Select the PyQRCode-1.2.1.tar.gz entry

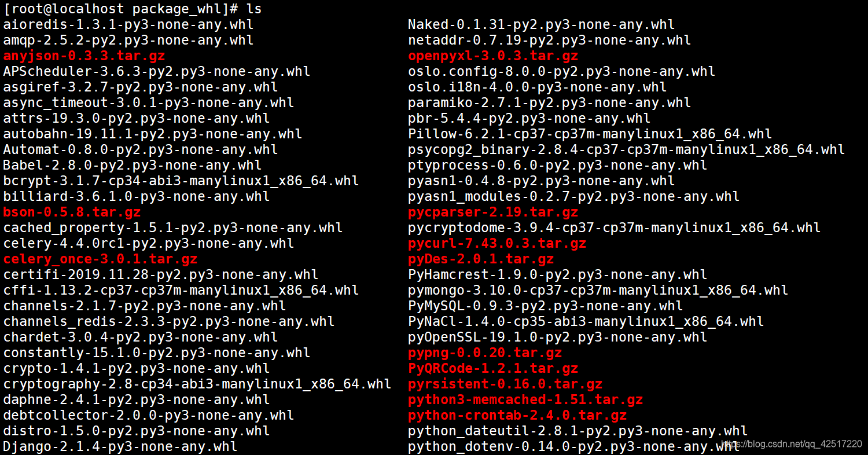[x=492, y=369]
